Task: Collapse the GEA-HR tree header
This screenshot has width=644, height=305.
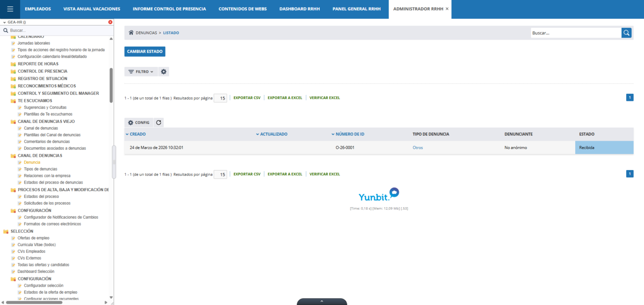Action: [x=4, y=22]
